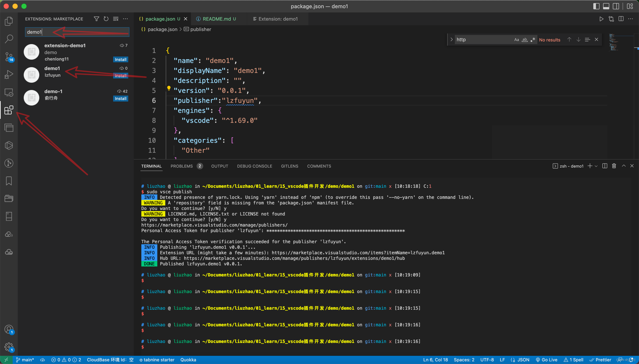
Task: Open the Run and Debug view
Action: 9,74
